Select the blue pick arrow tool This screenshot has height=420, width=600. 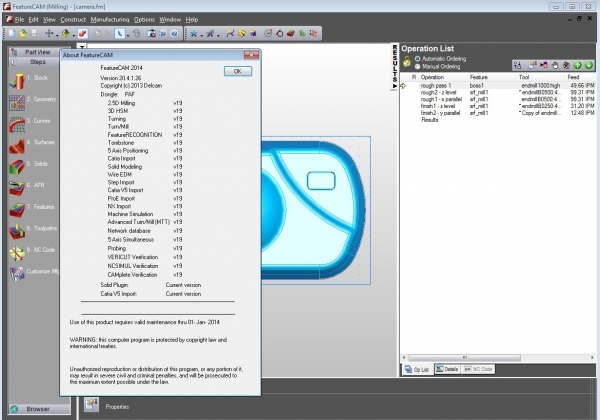(119, 34)
